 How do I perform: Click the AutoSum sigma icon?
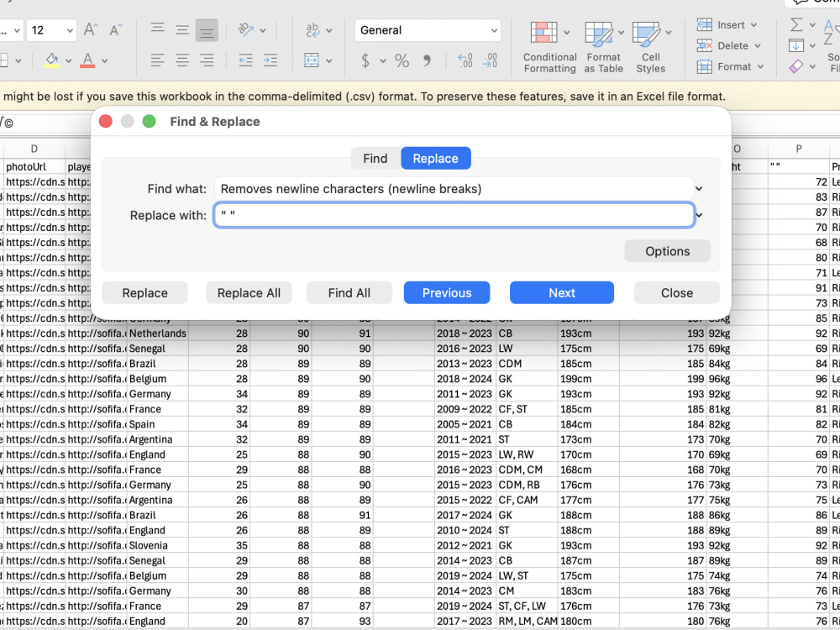tap(796, 24)
